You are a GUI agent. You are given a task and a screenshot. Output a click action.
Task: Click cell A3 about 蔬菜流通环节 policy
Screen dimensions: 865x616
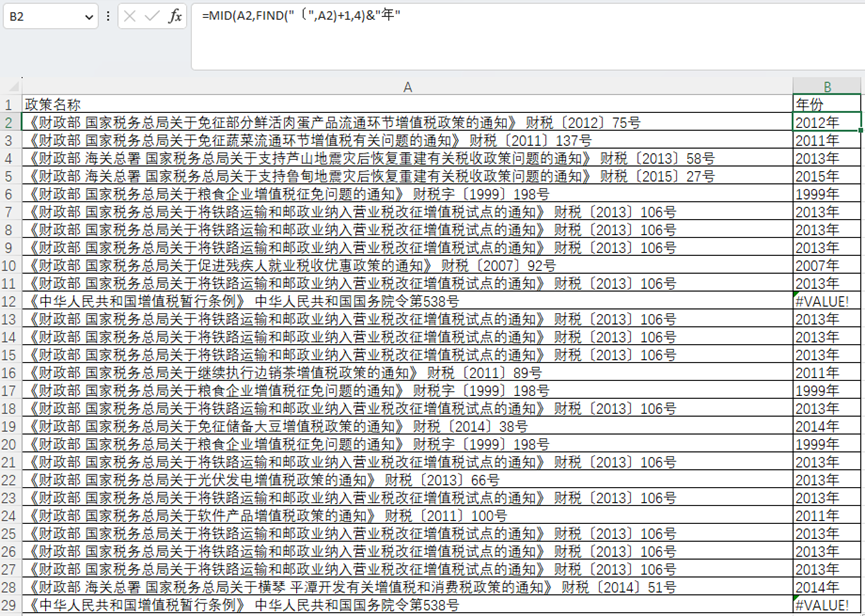click(407, 140)
